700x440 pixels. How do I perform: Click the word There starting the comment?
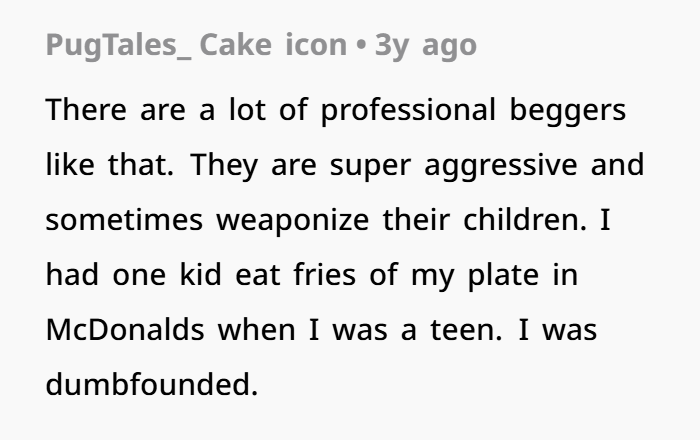coord(86,109)
